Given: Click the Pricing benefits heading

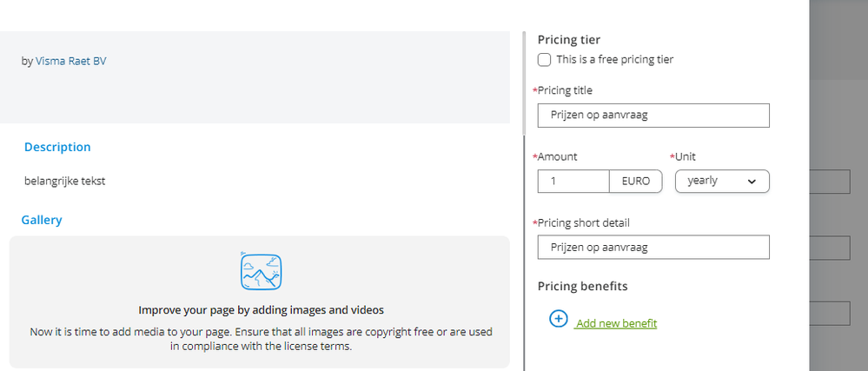Looking at the screenshot, I should (582, 286).
